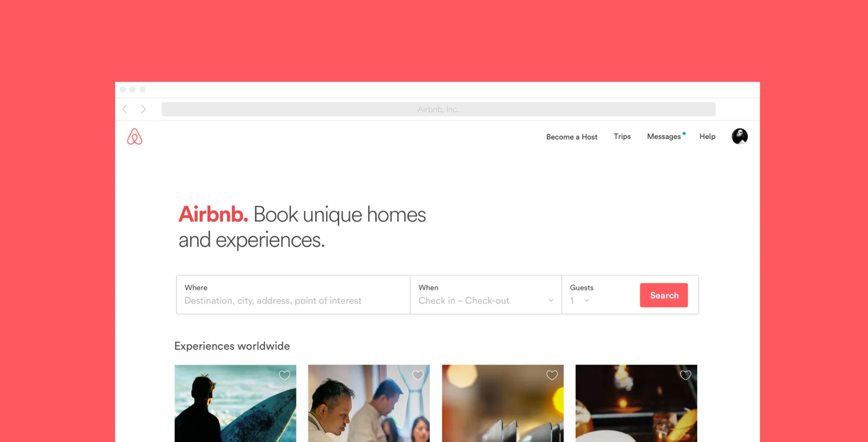
Task: Open the Help link
Action: point(707,136)
